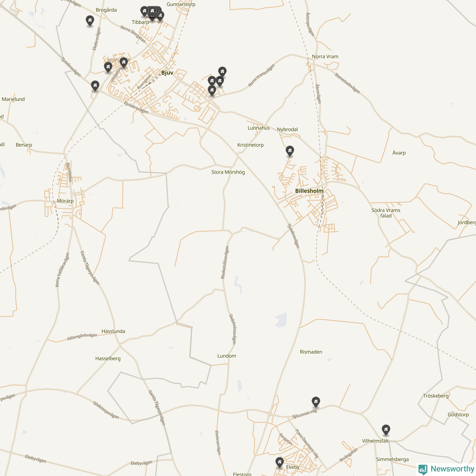Click leftmost house marker in Tibbarp cluster
This screenshot has height=476, width=476.
(x=144, y=11)
